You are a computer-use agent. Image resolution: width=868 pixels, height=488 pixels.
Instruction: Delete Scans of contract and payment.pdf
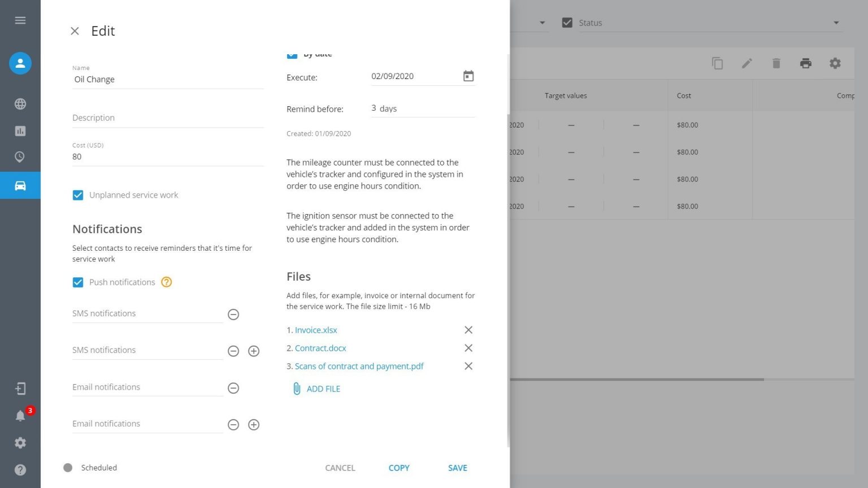coord(468,366)
